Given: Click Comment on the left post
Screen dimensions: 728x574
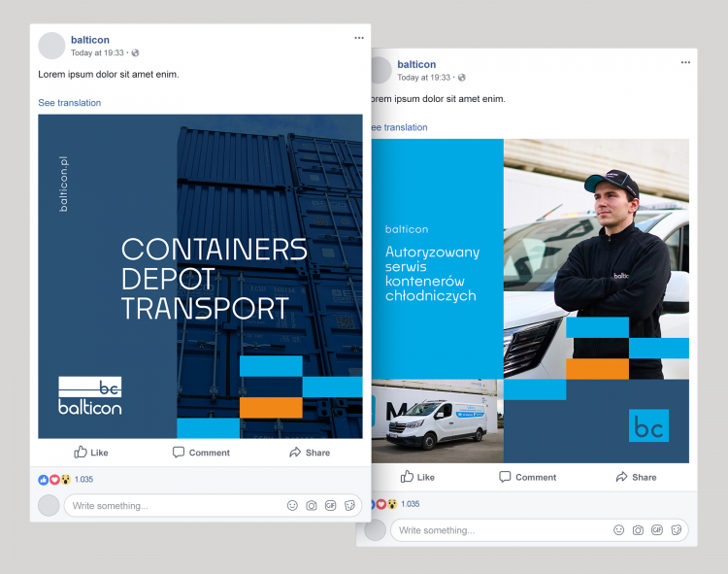Looking at the screenshot, I should (201, 453).
